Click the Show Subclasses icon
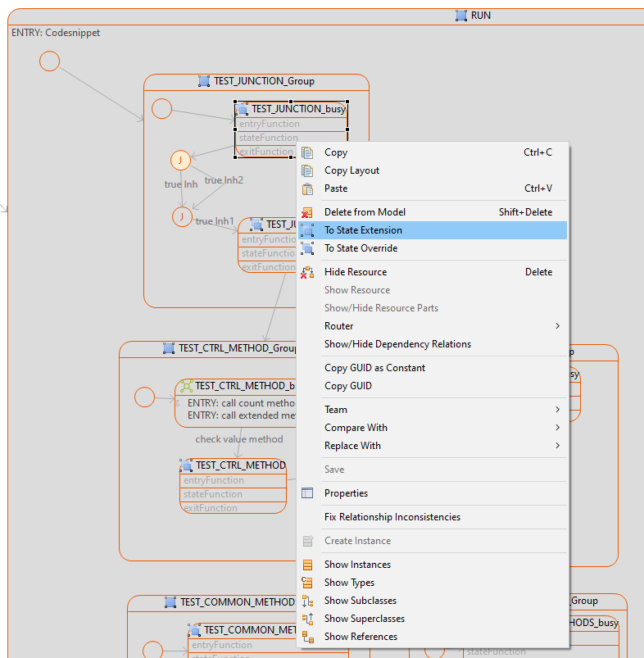 point(307,601)
